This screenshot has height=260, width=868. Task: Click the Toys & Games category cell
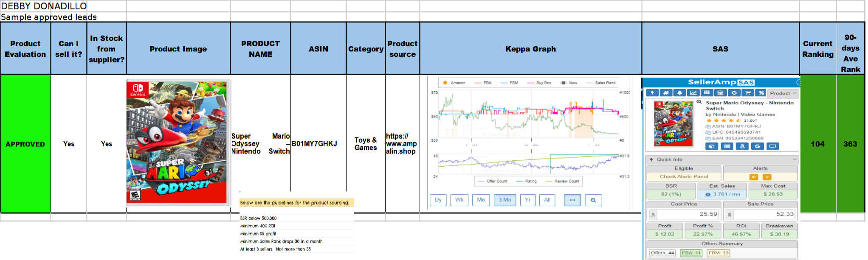click(x=366, y=144)
